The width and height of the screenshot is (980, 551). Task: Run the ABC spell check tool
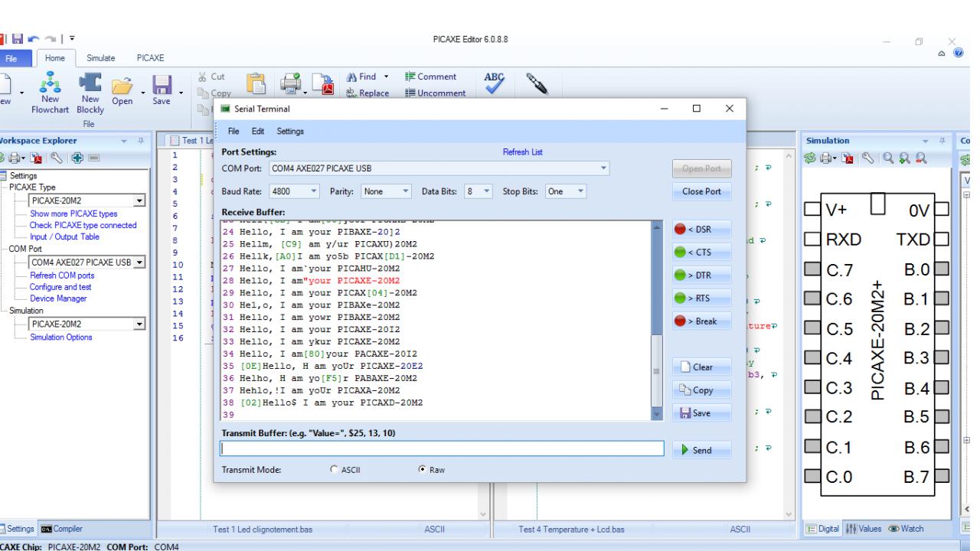pos(494,83)
